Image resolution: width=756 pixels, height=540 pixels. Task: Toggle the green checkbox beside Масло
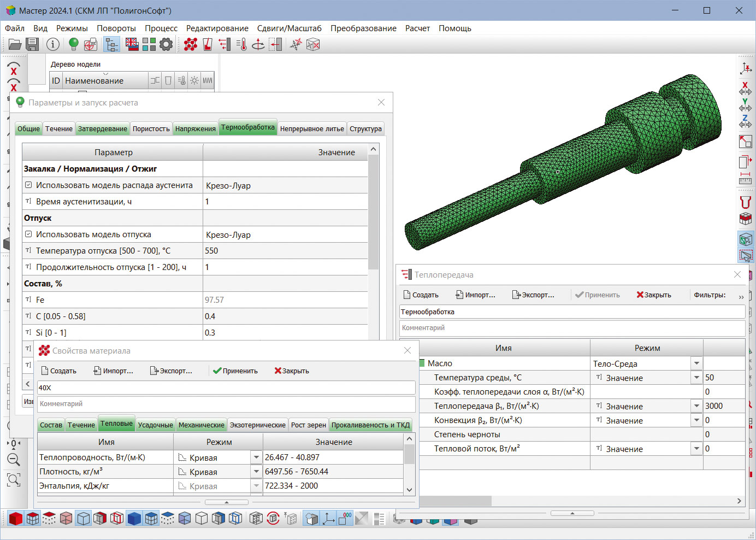[x=422, y=363]
